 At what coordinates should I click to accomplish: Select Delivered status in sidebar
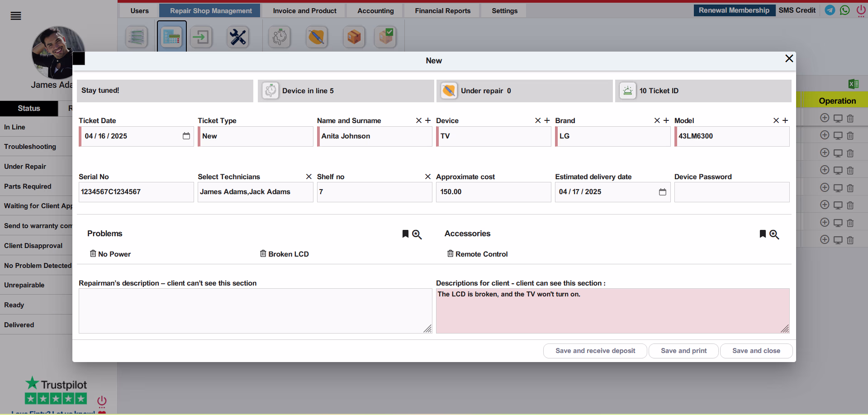tap(36, 325)
